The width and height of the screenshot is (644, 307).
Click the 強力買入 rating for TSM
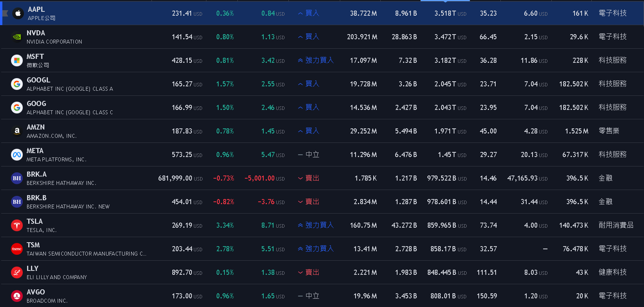pos(316,249)
